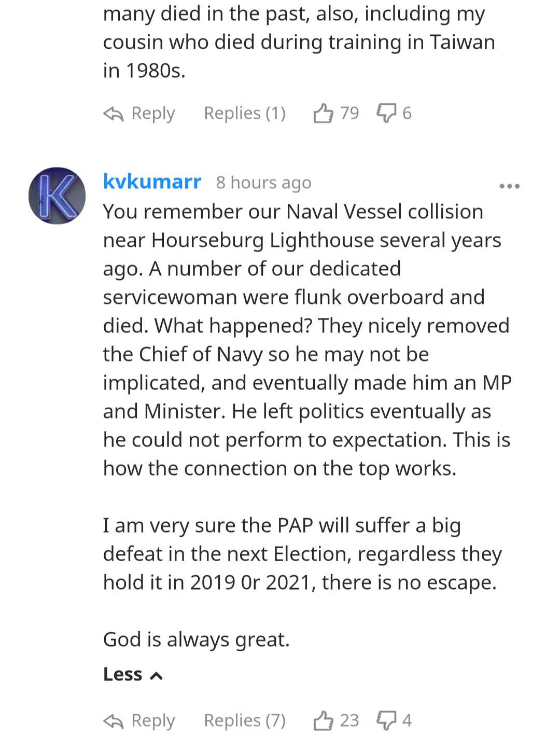Expand the Replies (7) thread
The height and width of the screenshot is (752, 560).
[245, 720]
